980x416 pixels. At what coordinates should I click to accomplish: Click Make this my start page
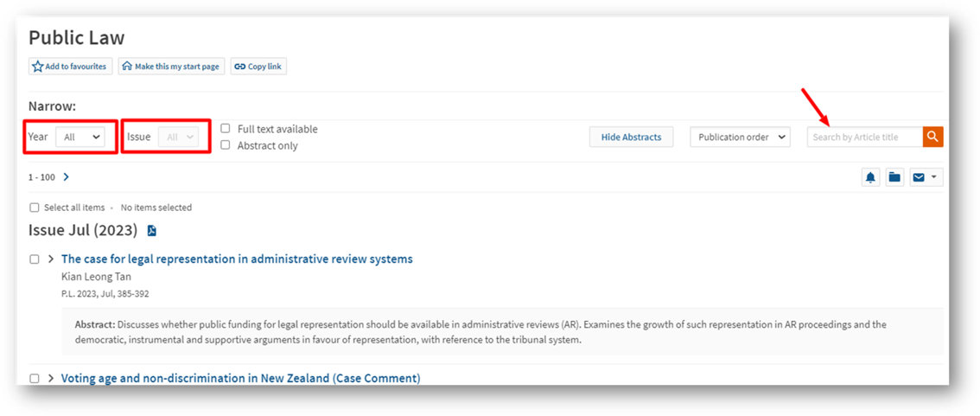(171, 67)
